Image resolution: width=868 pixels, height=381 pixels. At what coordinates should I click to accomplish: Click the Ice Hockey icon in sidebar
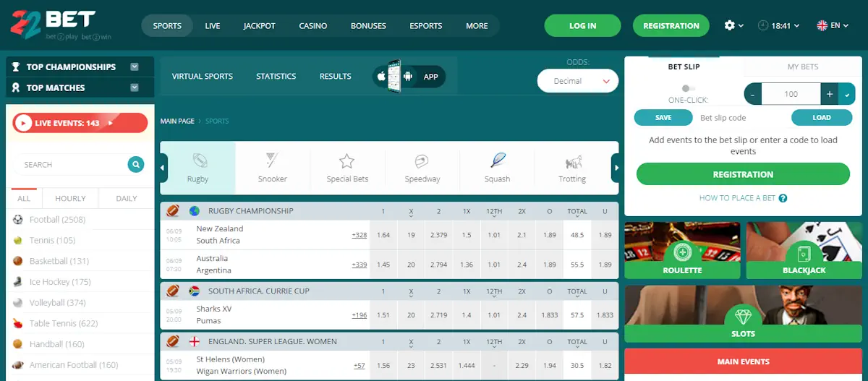[18, 282]
